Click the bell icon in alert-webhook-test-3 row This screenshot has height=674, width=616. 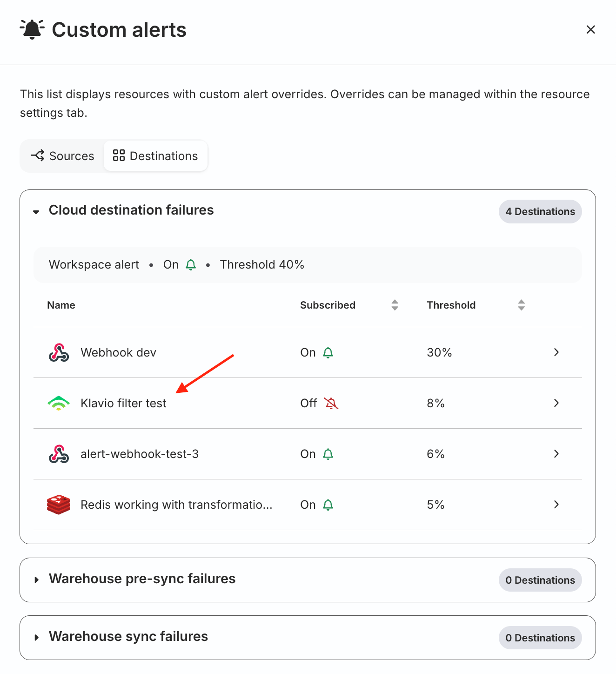[328, 454]
